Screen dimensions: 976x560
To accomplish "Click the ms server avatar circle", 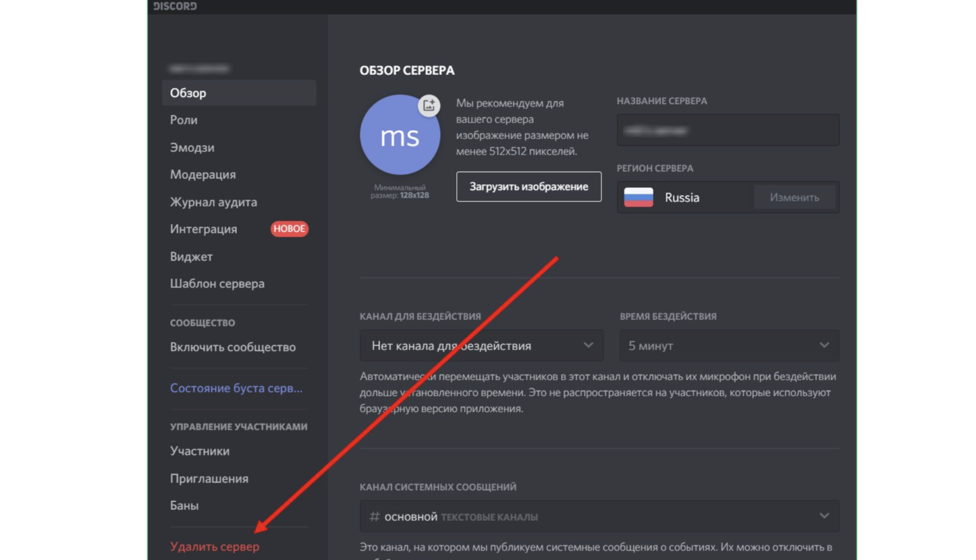I will 400,135.
